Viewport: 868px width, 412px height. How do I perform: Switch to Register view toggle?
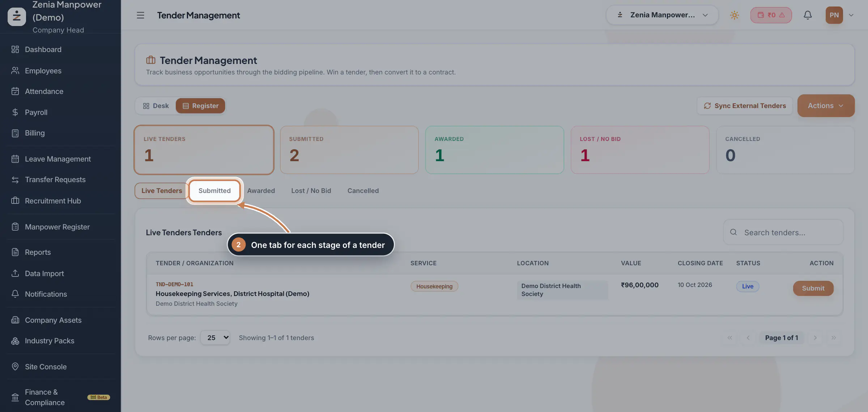pyautogui.click(x=200, y=106)
